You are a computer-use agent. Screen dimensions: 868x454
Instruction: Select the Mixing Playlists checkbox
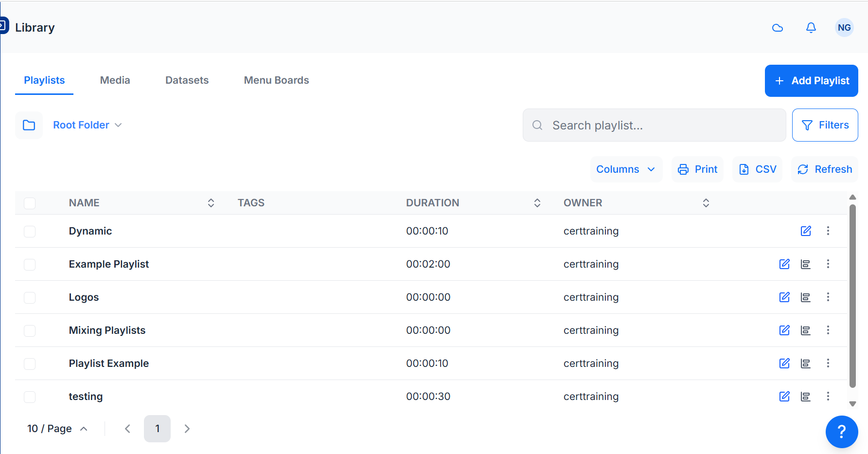coord(30,330)
